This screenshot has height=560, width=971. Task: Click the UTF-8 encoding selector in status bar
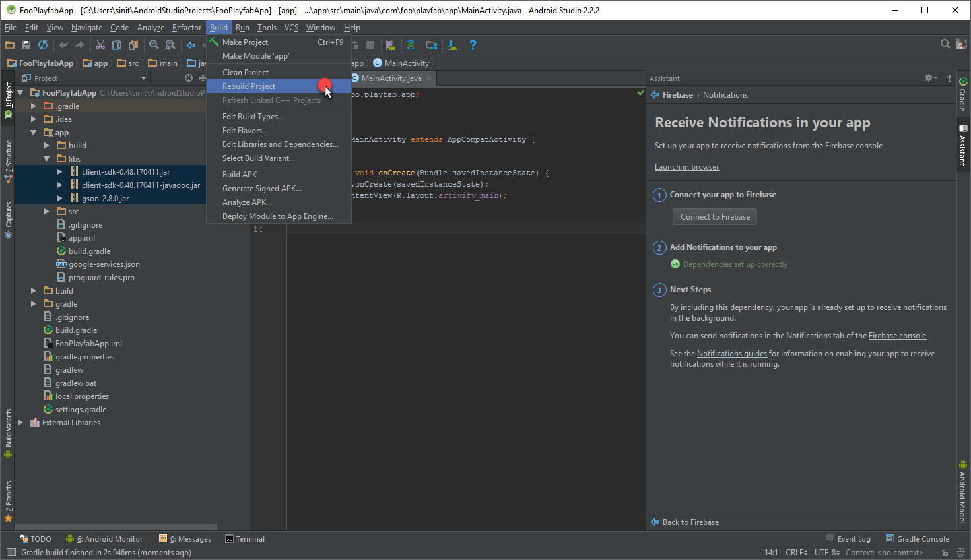tap(827, 553)
